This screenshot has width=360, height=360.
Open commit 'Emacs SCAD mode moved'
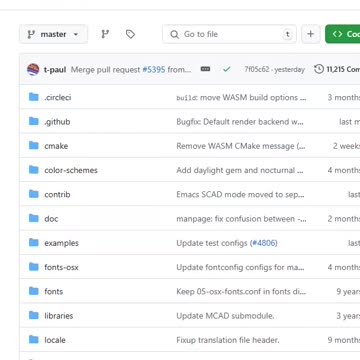pos(240,194)
